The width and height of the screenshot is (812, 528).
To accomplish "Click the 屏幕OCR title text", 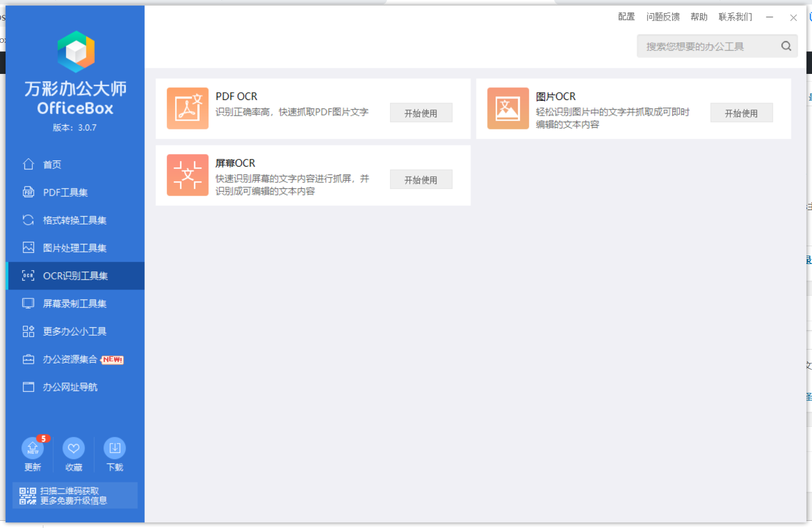I will tap(235, 163).
